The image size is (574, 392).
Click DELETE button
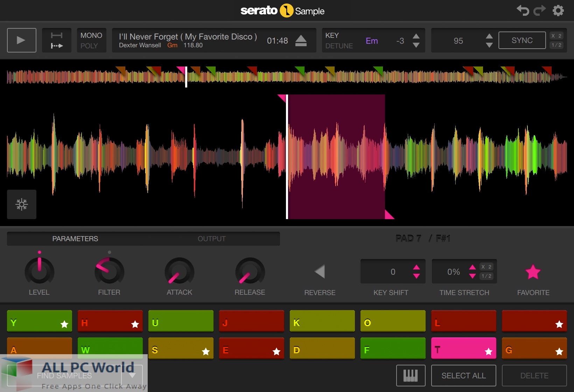[534, 376]
